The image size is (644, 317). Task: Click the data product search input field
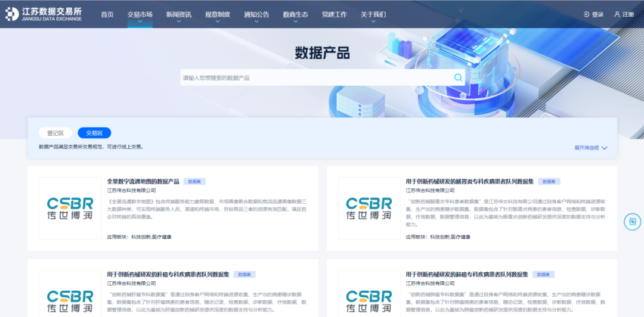pos(316,77)
